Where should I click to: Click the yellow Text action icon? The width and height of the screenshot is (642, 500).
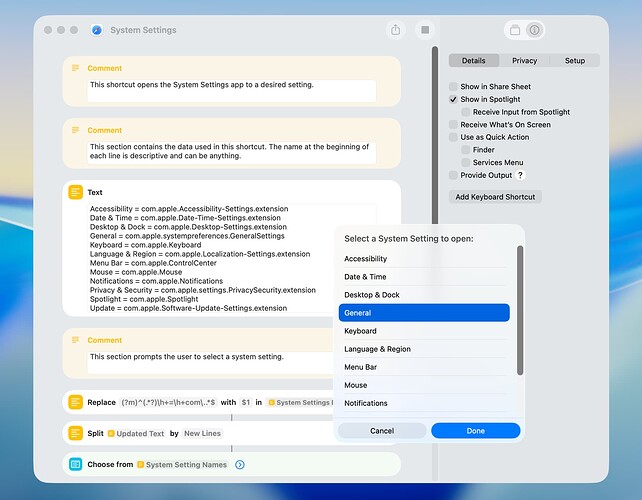click(x=75, y=192)
